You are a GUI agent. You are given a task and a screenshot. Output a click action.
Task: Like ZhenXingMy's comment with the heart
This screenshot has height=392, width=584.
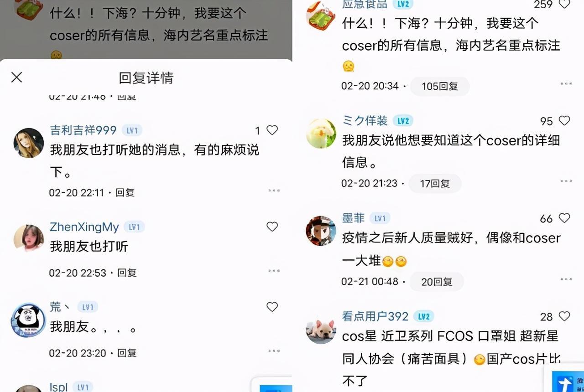click(272, 227)
